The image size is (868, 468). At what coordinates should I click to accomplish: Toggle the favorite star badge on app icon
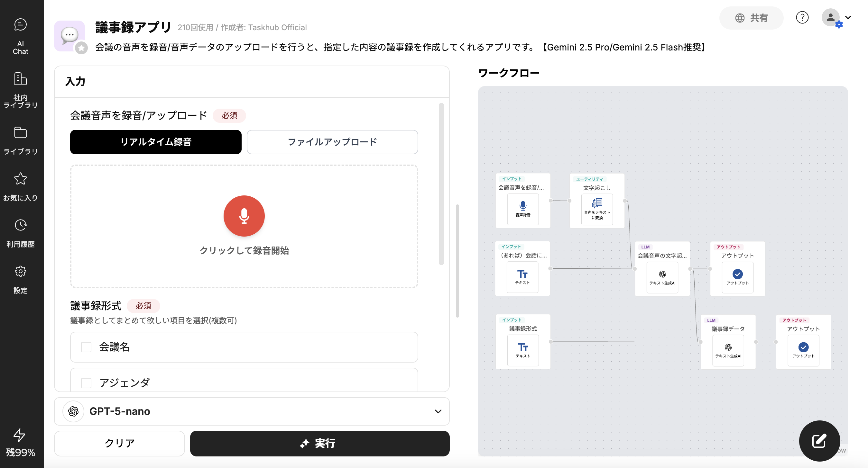coord(81,48)
